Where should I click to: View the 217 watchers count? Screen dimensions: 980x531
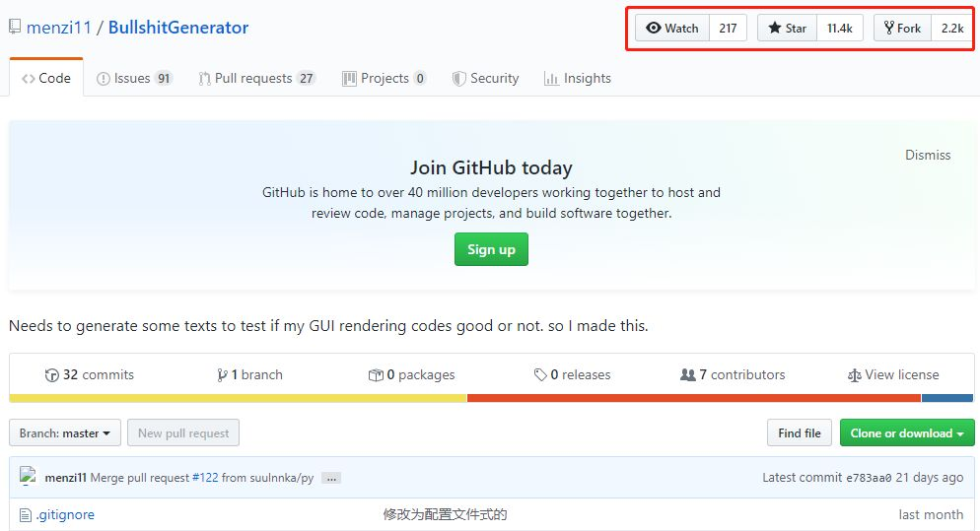click(x=728, y=29)
